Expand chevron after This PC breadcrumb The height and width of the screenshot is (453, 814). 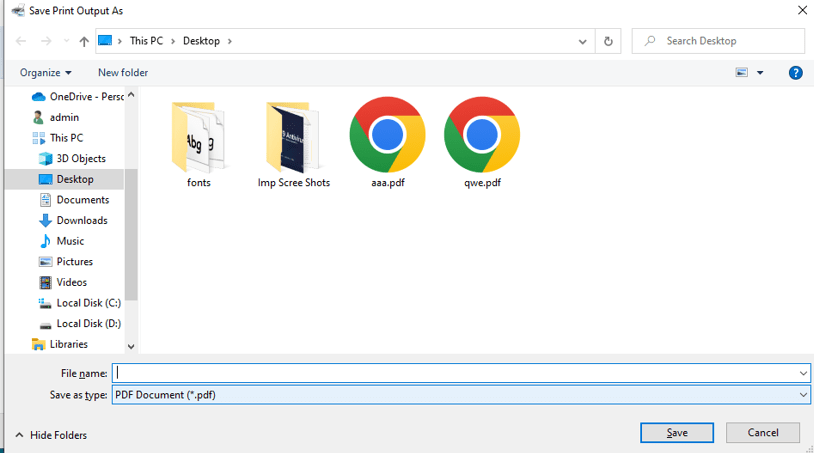[173, 41]
